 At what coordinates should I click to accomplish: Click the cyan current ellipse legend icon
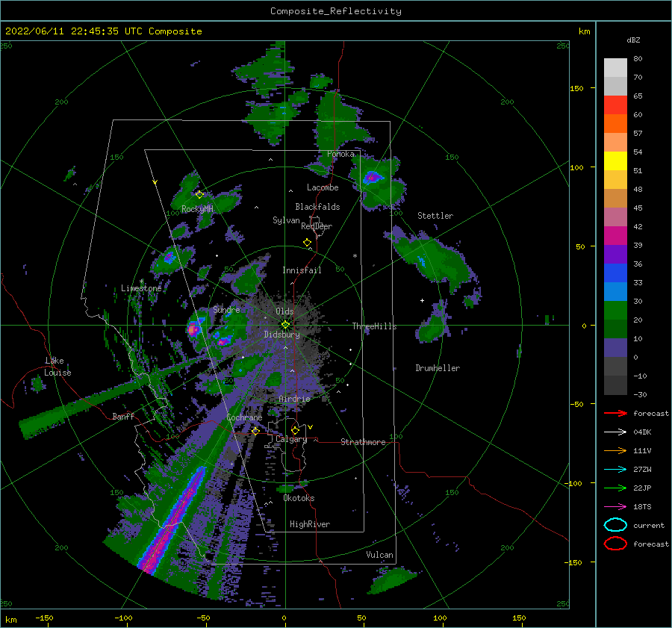[x=615, y=525]
